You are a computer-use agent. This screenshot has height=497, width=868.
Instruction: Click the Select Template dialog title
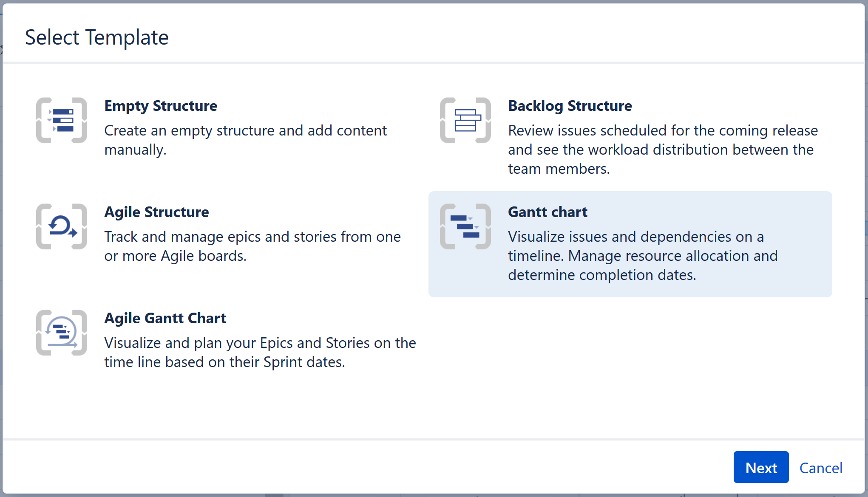pyautogui.click(x=96, y=37)
